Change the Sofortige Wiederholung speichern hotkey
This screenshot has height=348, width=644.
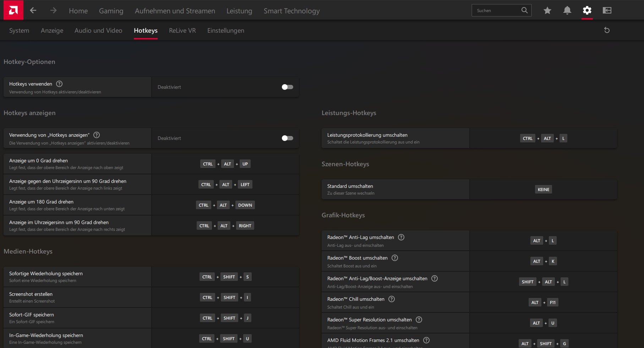225,277
